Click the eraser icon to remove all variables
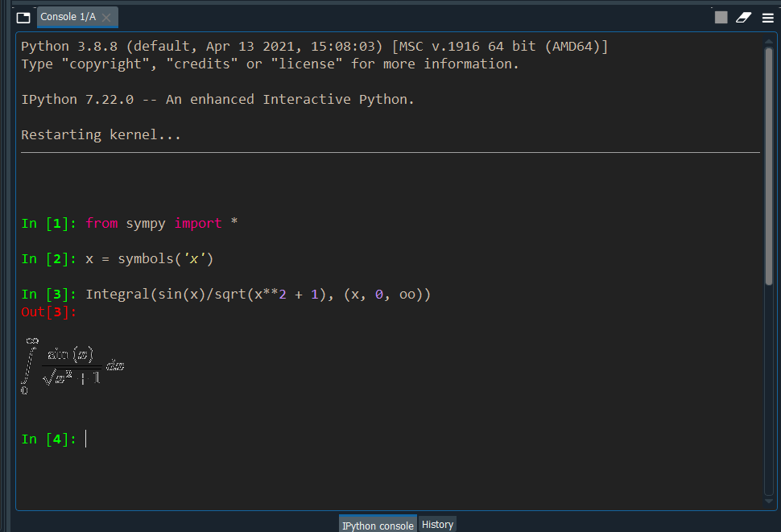781x532 pixels. click(743, 17)
